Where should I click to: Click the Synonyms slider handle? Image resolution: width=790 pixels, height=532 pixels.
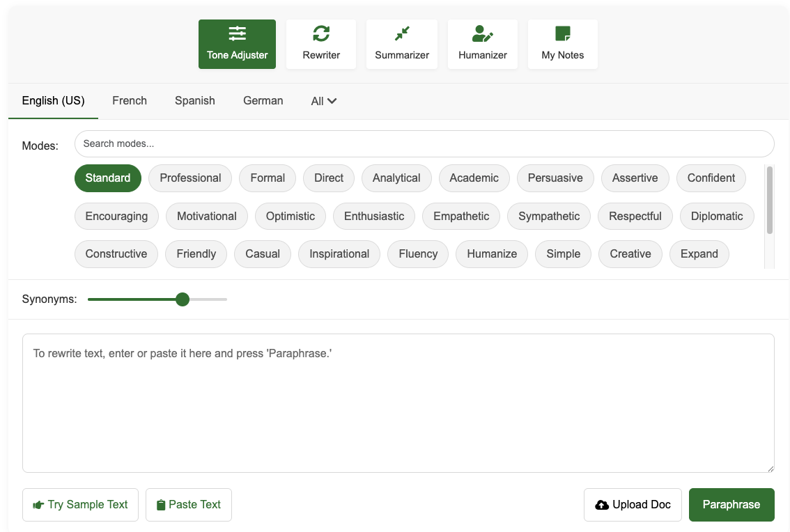coord(183,299)
